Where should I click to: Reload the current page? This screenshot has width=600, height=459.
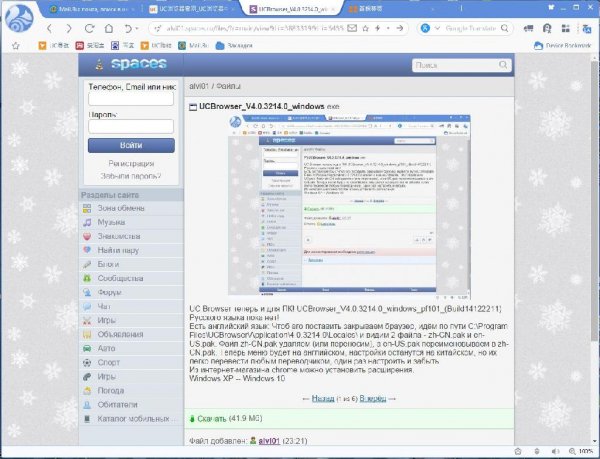pyautogui.click(x=90, y=28)
